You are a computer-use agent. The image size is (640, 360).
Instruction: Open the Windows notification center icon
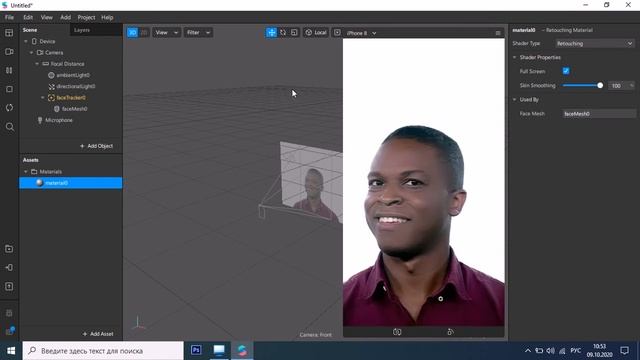click(624, 351)
